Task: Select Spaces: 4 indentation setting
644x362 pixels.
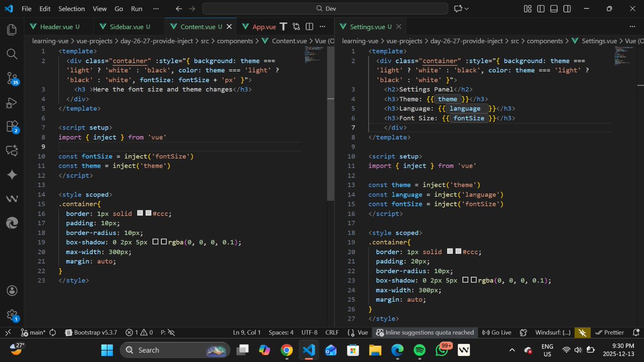Action: click(x=281, y=333)
